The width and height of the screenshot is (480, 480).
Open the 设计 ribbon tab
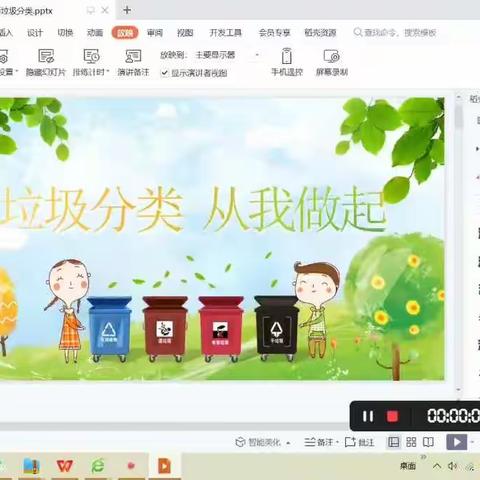[x=35, y=33]
